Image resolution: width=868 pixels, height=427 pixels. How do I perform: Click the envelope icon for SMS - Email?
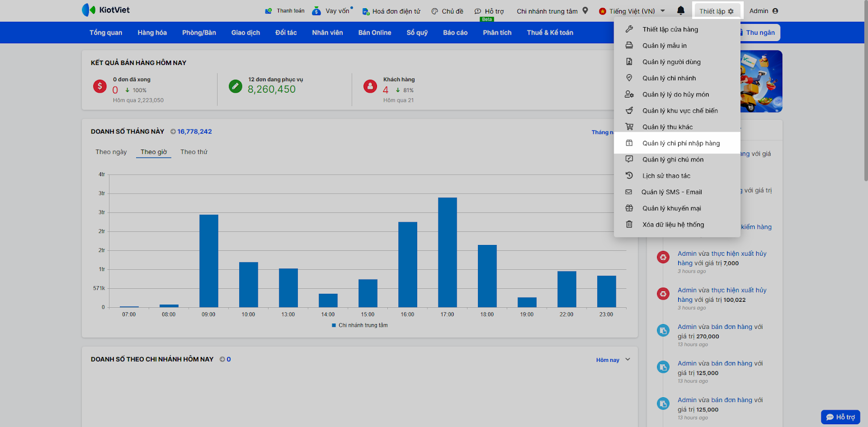pyautogui.click(x=629, y=192)
